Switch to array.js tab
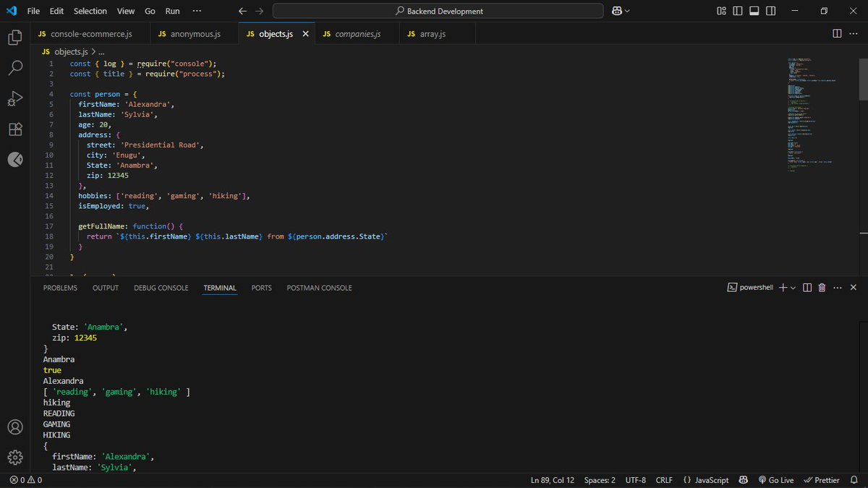The height and width of the screenshot is (488, 868). pos(437,34)
